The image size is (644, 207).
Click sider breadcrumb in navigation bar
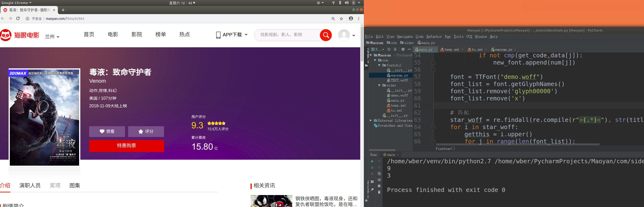(x=407, y=43)
